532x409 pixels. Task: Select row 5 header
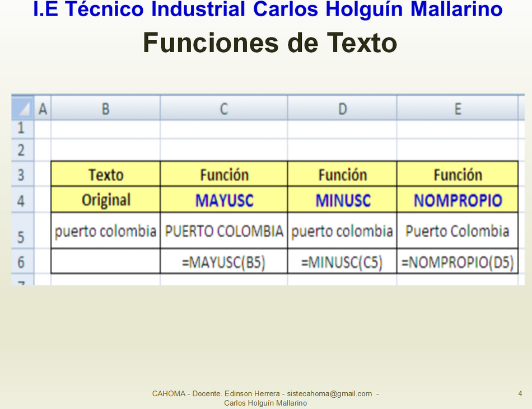click(x=22, y=236)
